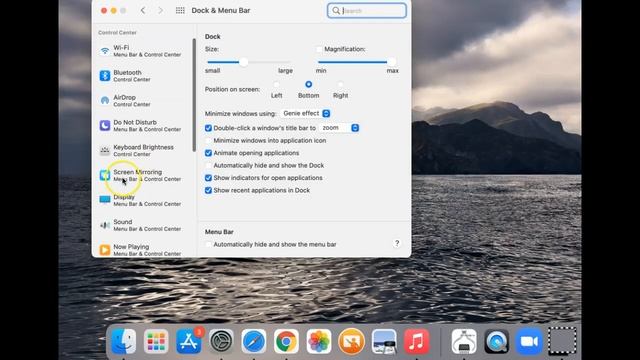The image size is (640, 360).
Task: Click the 'Menu Bar' section heading
Action: (x=219, y=232)
